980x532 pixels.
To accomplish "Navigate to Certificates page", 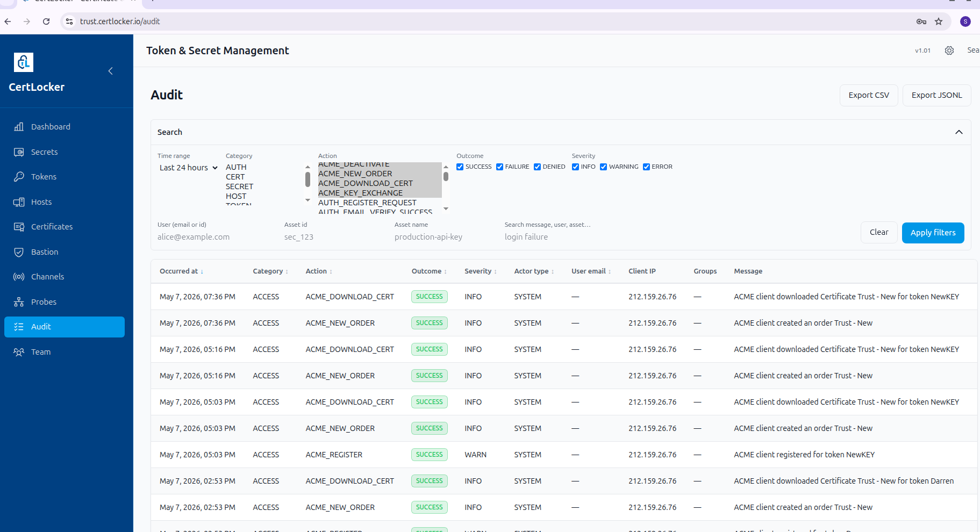I will tap(65, 227).
